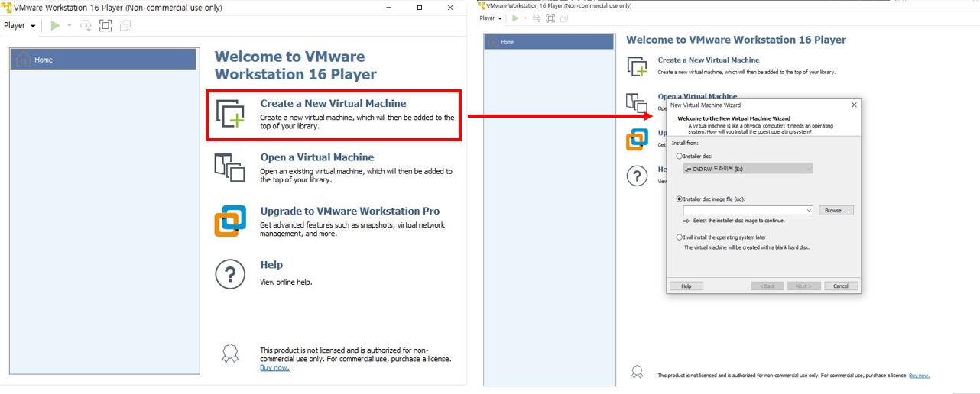Select Installer disc image file (iso) radio button
The height and width of the screenshot is (394, 980).
point(680,199)
